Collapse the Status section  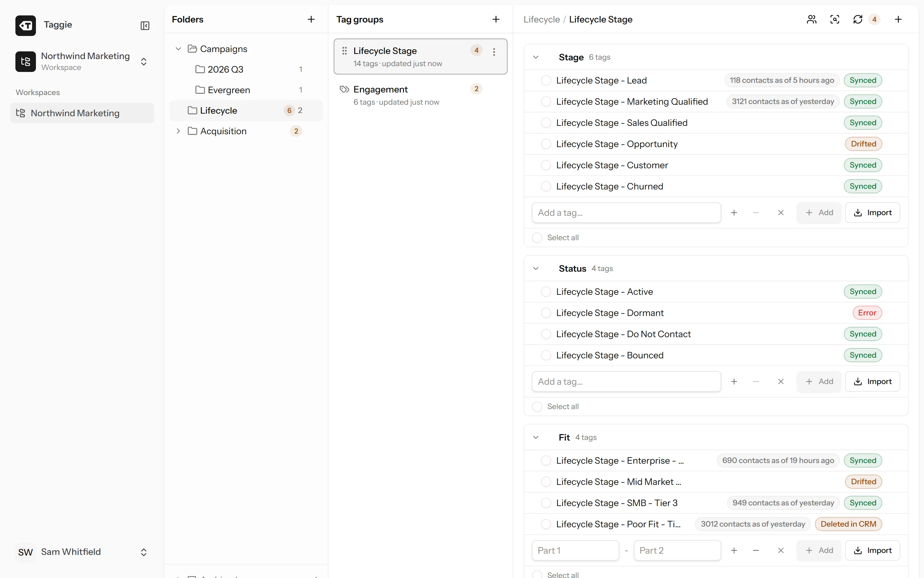(x=536, y=268)
